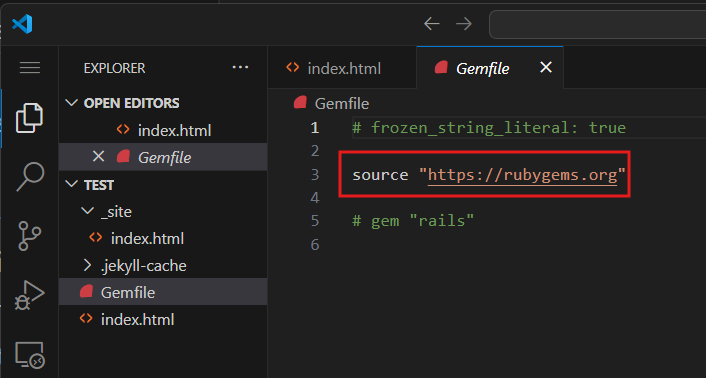The image size is (706, 378).
Task: Click the EXPLORER panel title
Action: (x=114, y=68)
